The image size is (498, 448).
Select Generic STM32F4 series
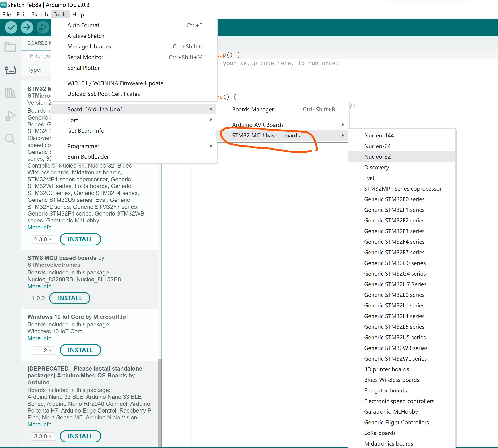[402, 242]
